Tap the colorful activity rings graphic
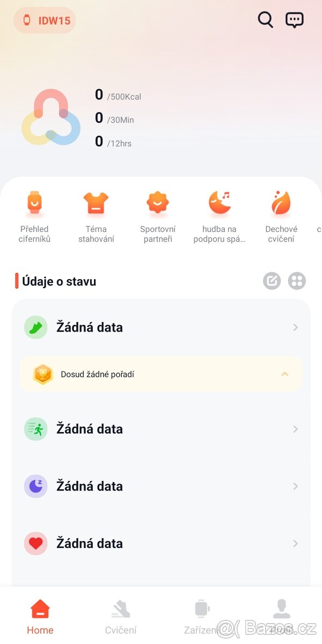 point(51,118)
